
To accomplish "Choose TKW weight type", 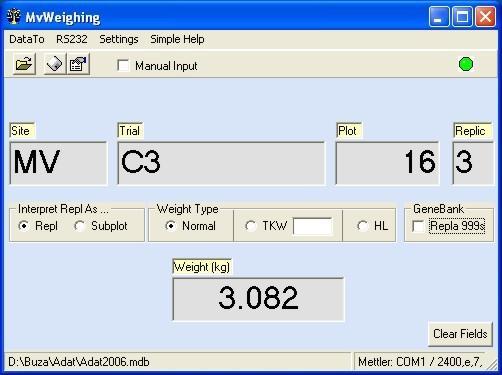I will (250, 226).
